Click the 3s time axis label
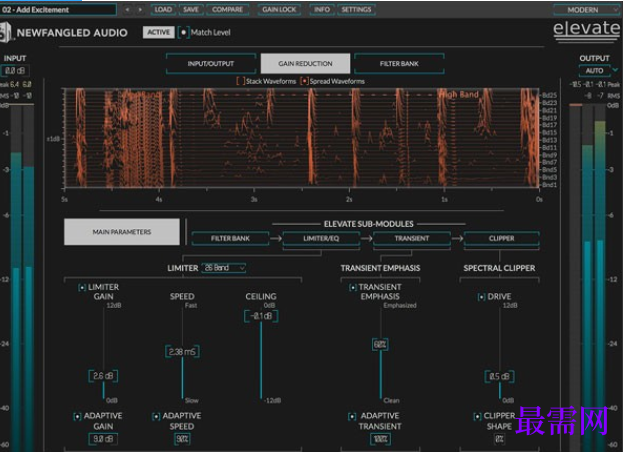The image size is (627, 452). (254, 199)
